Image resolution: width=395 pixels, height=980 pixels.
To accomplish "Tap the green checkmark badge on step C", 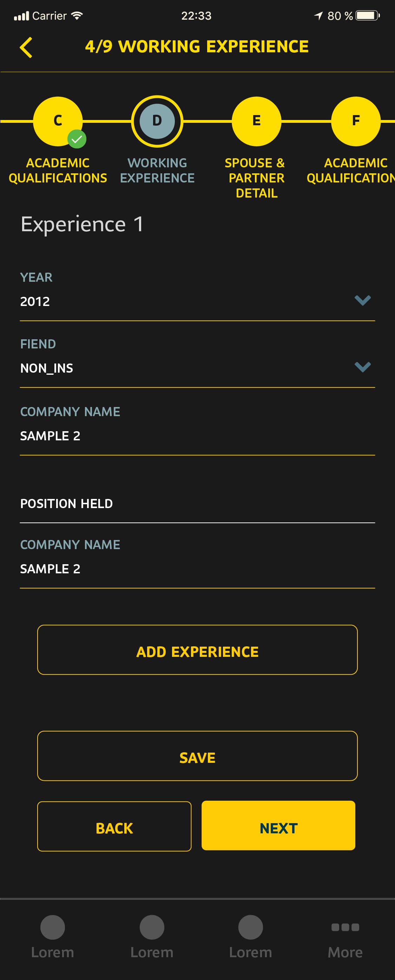I will coord(77,139).
